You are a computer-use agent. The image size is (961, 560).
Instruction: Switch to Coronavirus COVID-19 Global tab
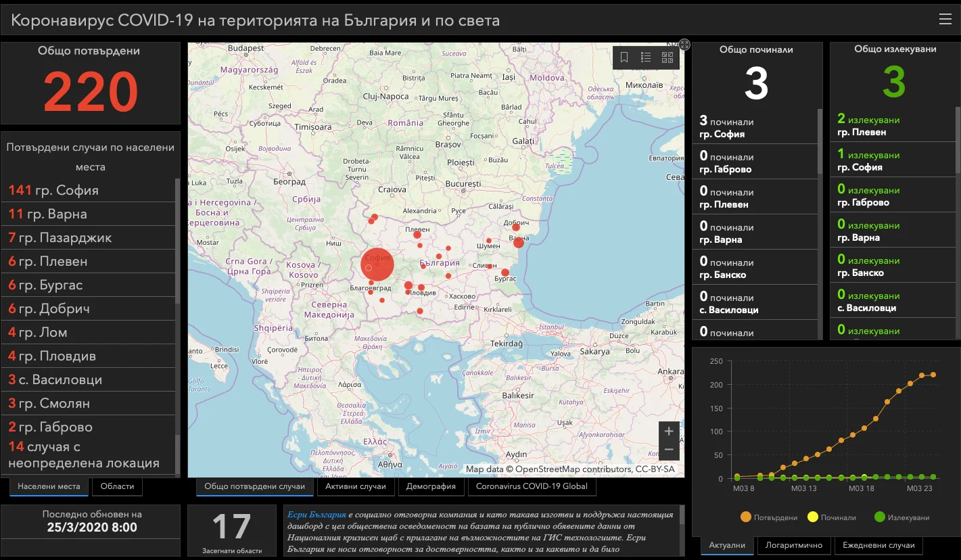pos(532,486)
